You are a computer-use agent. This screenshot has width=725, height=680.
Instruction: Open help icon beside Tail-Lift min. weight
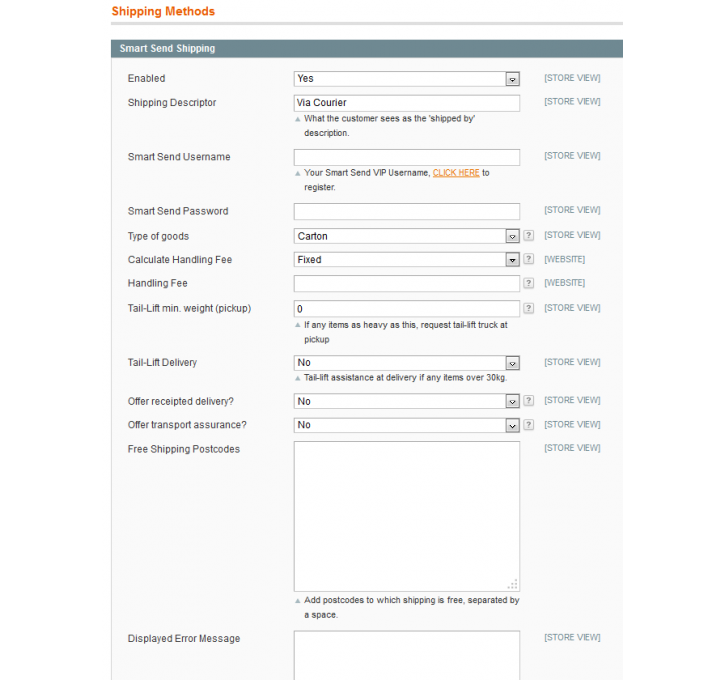pos(528,308)
